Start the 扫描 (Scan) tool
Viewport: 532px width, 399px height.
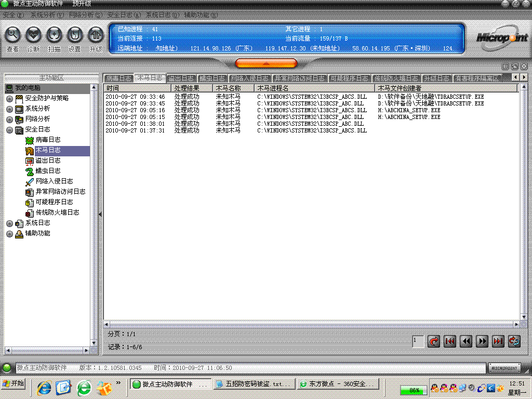[x=54, y=35]
